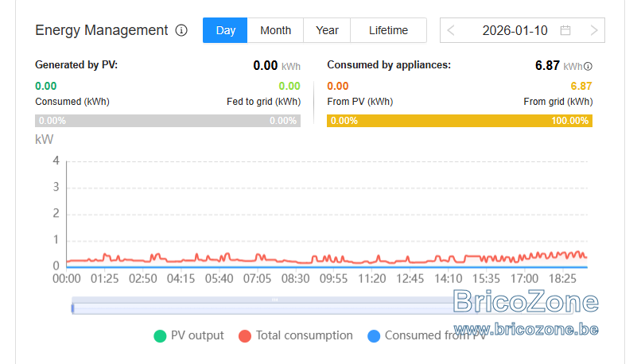
Task: Toggle the blue Consumed from PV legend dot
Action: 374,336
